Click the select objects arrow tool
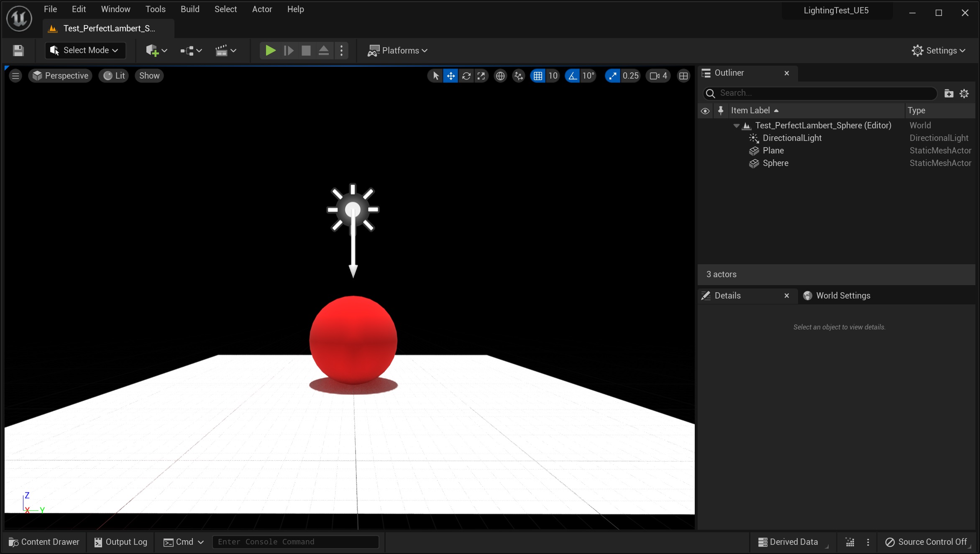The width and height of the screenshot is (980, 554). [x=435, y=76]
